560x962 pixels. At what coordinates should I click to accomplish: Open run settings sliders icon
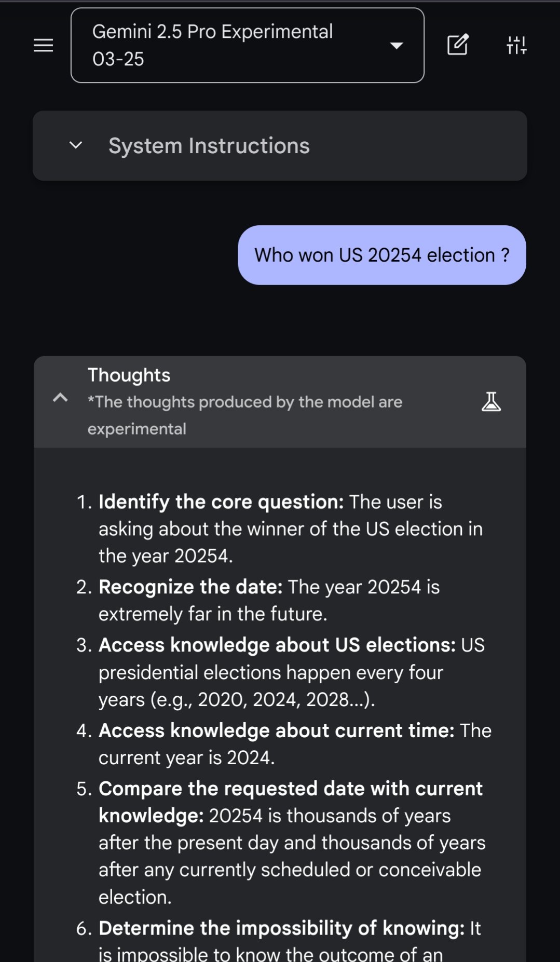pos(516,45)
